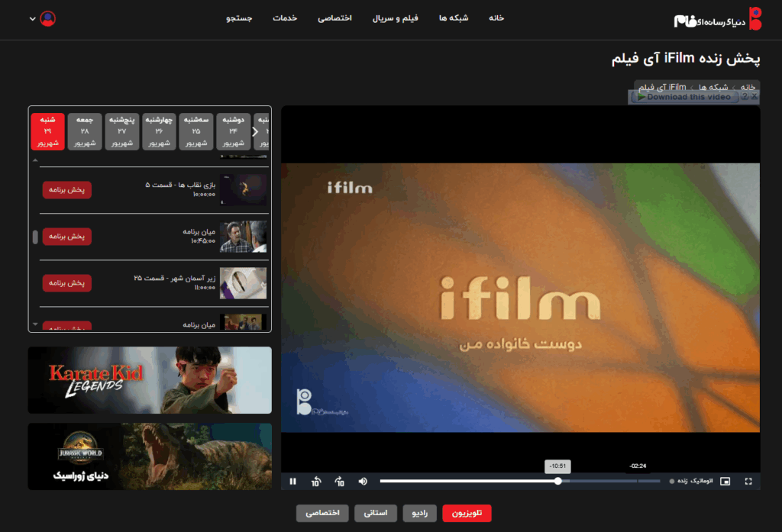Click the زیر آسمان شهر program title
Viewport: 782px width, 532px height.
pyautogui.click(x=175, y=279)
